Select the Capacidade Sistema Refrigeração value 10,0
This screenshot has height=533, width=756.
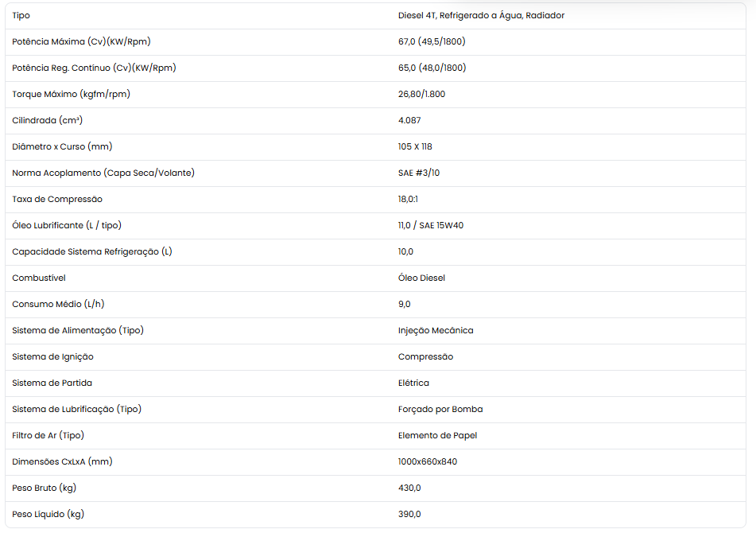coord(405,252)
